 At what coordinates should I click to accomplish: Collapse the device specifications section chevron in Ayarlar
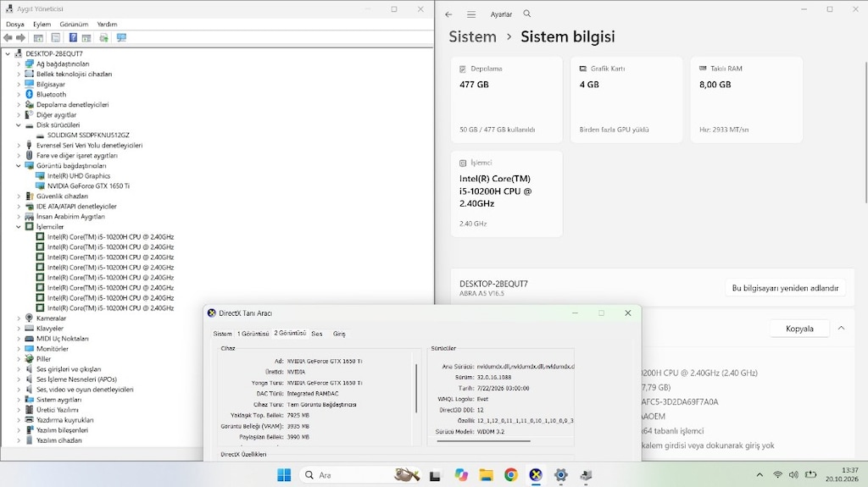[841, 328]
